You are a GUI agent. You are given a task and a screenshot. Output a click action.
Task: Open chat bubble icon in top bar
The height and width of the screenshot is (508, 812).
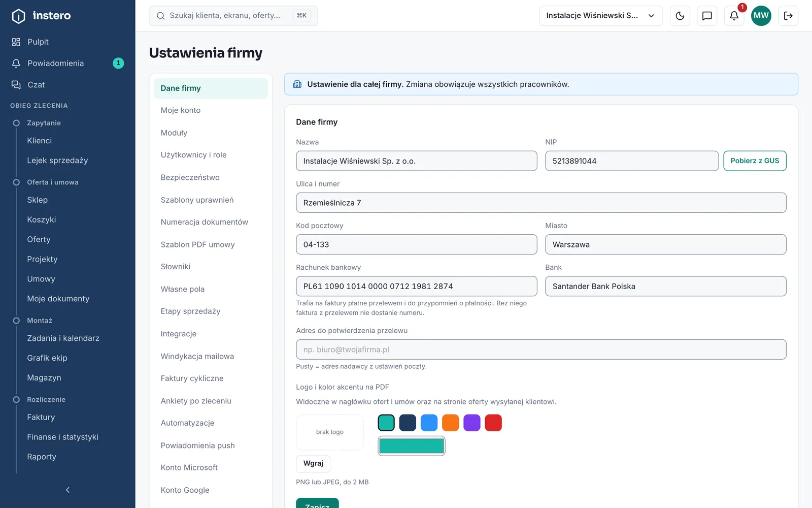click(x=707, y=16)
